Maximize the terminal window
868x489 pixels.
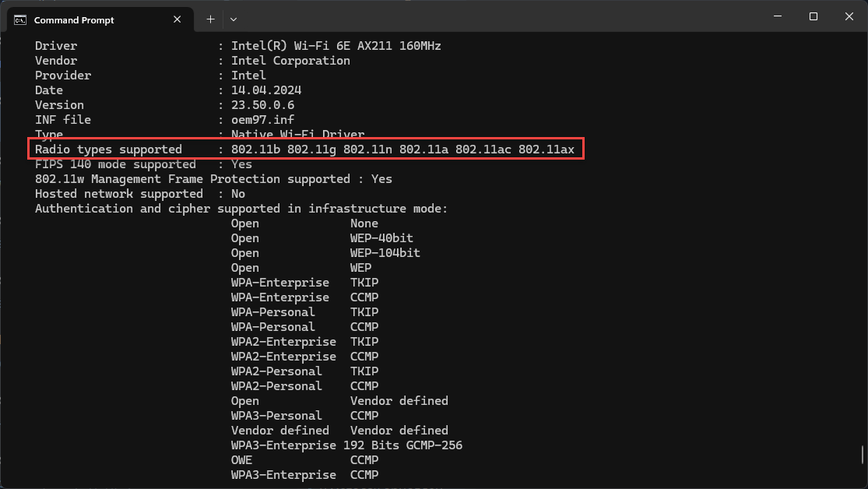813,16
